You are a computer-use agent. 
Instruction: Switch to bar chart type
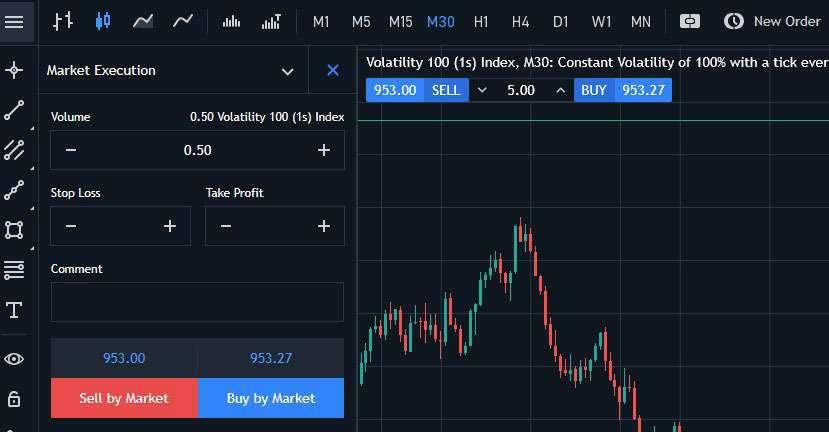click(x=63, y=22)
